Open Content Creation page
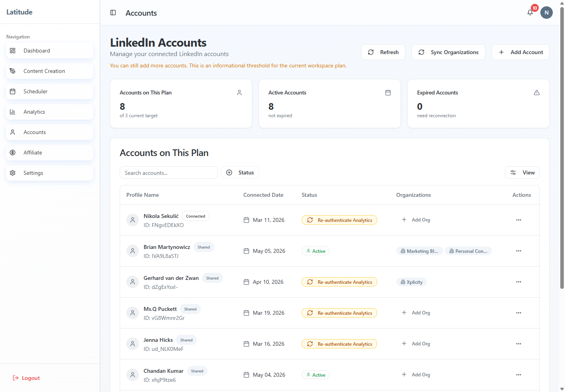The width and height of the screenshot is (565, 392). click(x=50, y=71)
